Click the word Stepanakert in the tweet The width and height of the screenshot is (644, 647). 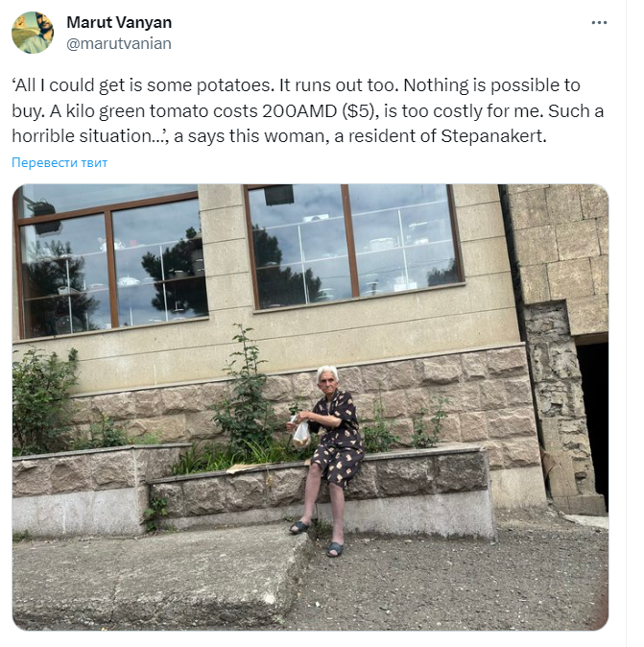pyautogui.click(x=493, y=135)
